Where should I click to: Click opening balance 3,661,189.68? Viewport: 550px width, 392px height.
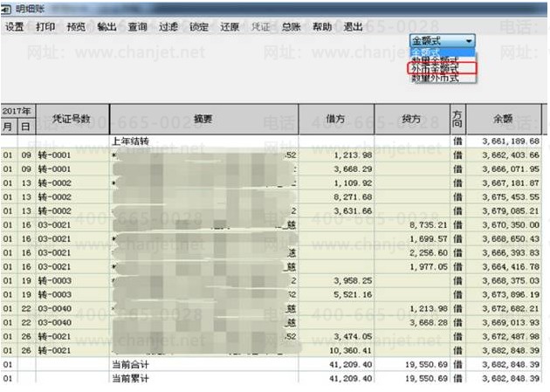click(x=511, y=141)
